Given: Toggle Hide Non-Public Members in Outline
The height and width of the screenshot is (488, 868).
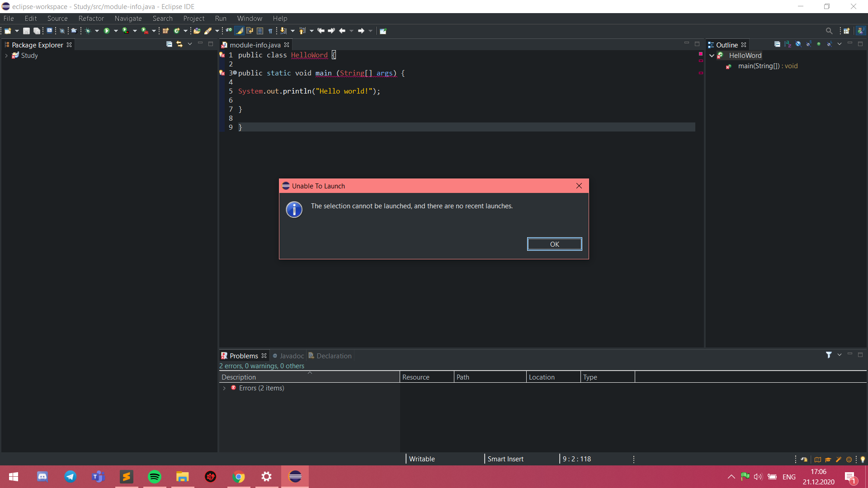Looking at the screenshot, I should [x=819, y=44].
